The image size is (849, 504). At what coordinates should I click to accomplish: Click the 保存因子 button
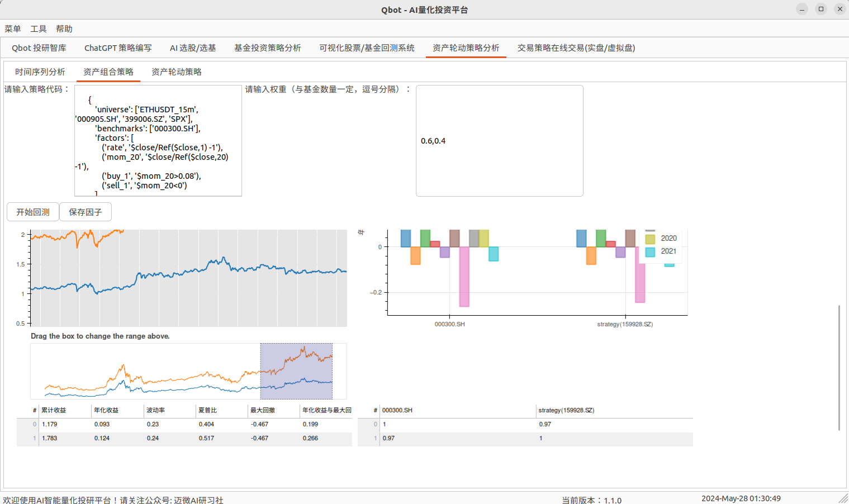(x=85, y=212)
